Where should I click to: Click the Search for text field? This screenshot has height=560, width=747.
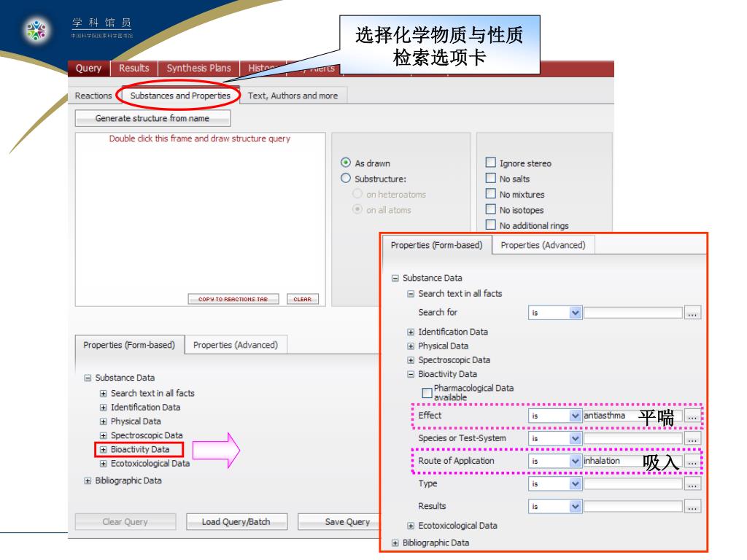pyautogui.click(x=632, y=312)
